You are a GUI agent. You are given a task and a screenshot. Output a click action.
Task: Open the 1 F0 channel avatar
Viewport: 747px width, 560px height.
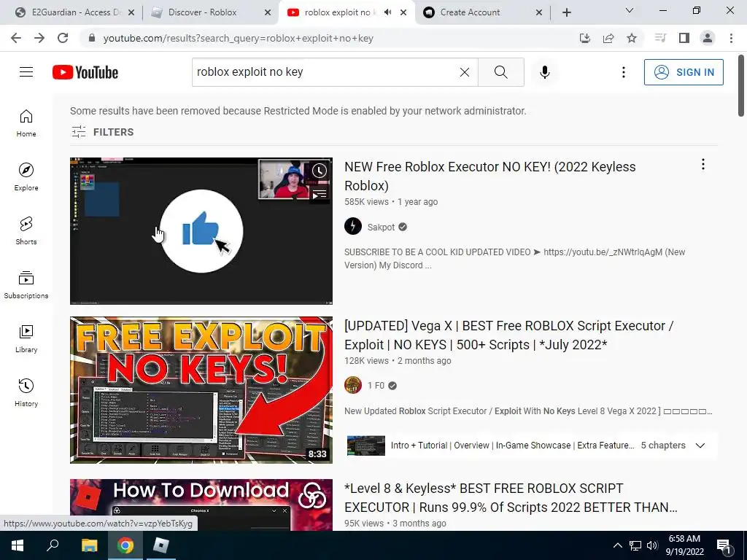click(x=353, y=385)
